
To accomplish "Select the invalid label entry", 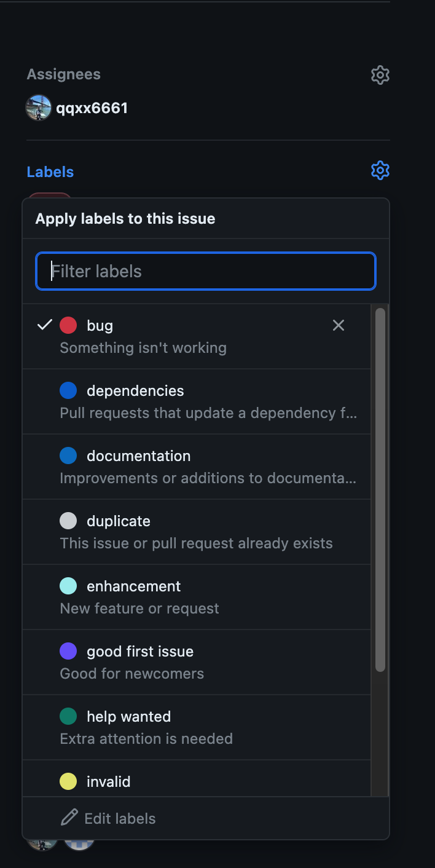I will (197, 779).
